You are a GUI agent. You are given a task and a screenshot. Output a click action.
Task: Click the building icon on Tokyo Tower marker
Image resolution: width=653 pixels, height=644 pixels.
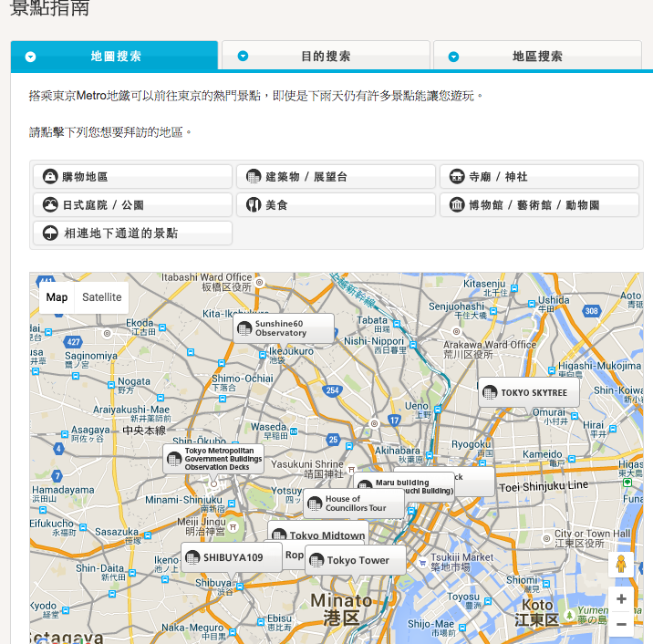point(316,560)
